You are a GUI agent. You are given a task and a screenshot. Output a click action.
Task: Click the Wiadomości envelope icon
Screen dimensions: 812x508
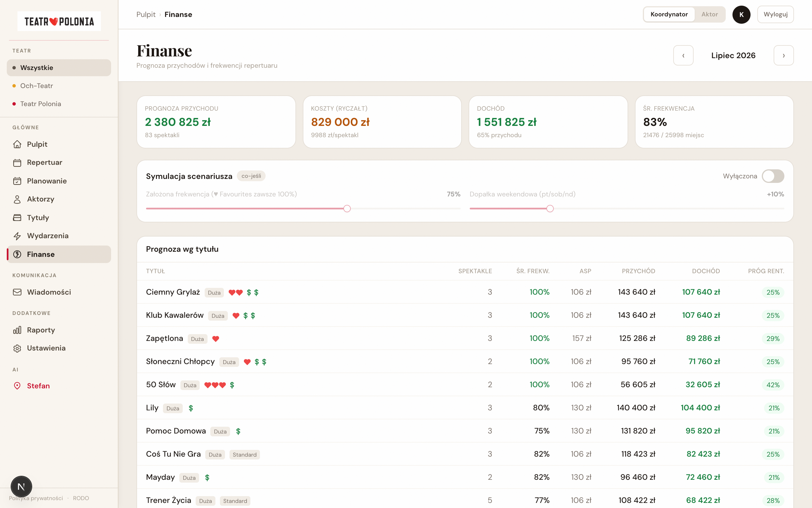tap(17, 292)
